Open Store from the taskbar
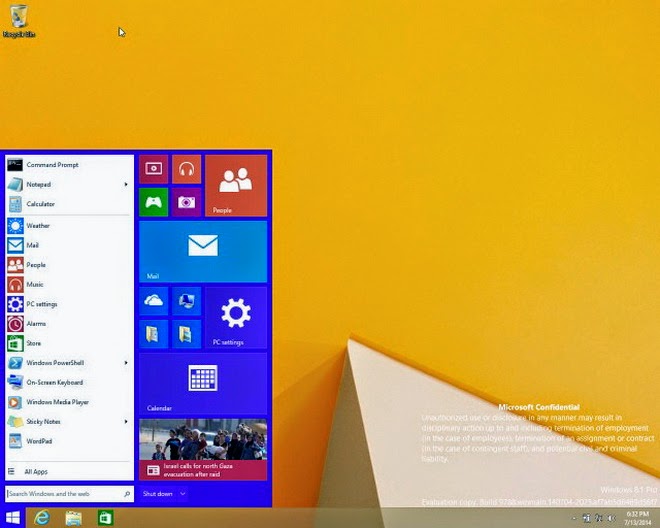Screen dimensions: 660x528 pyautogui.click(x=105, y=518)
